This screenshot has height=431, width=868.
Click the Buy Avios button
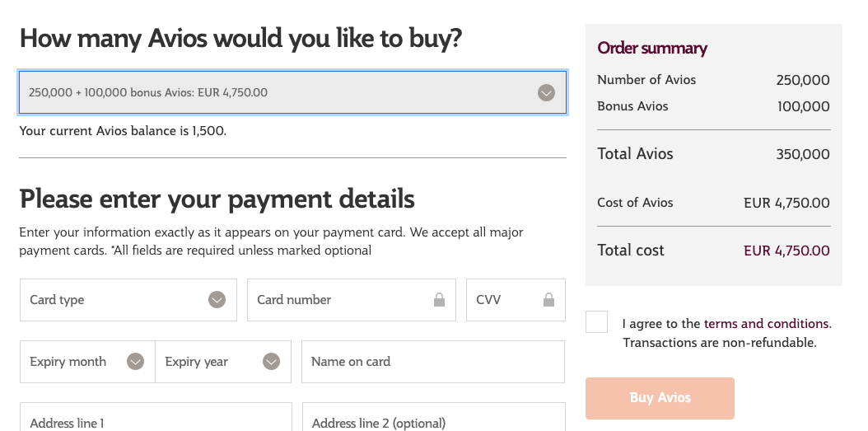tap(660, 398)
